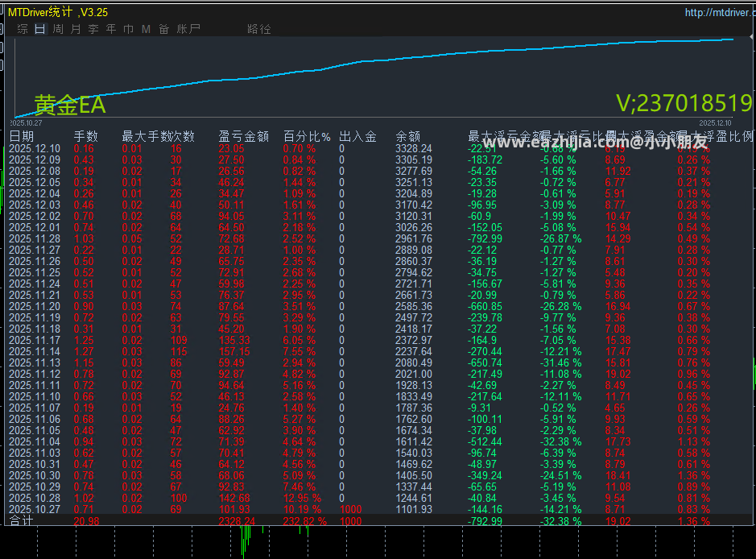Click the deposit value 1000 on row 2025.10.27

click(x=350, y=509)
